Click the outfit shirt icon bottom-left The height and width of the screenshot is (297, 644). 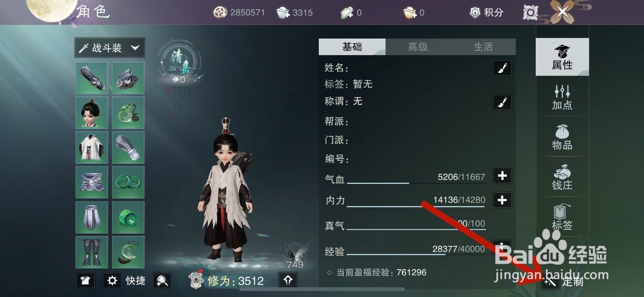(85, 280)
